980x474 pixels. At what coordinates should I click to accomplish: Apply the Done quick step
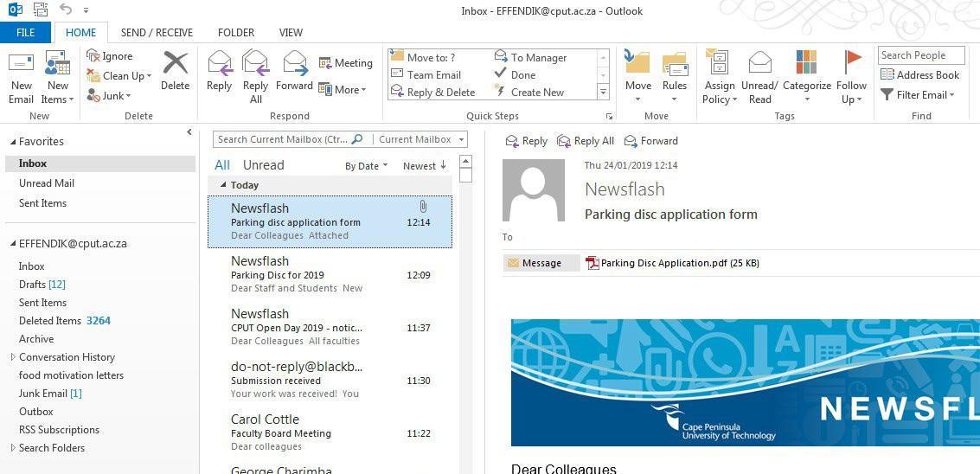click(x=515, y=74)
